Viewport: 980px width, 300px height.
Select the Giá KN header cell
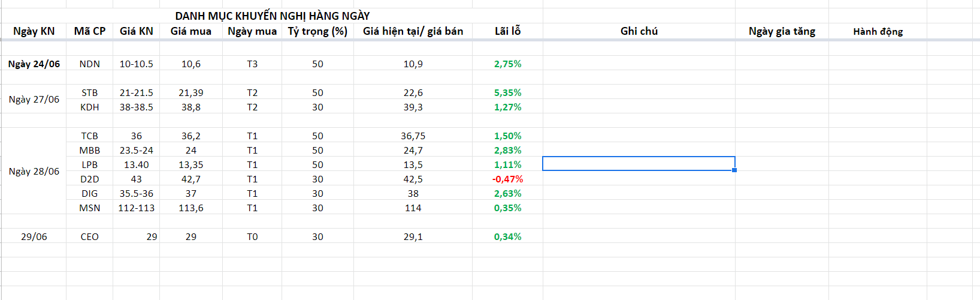pos(137,31)
